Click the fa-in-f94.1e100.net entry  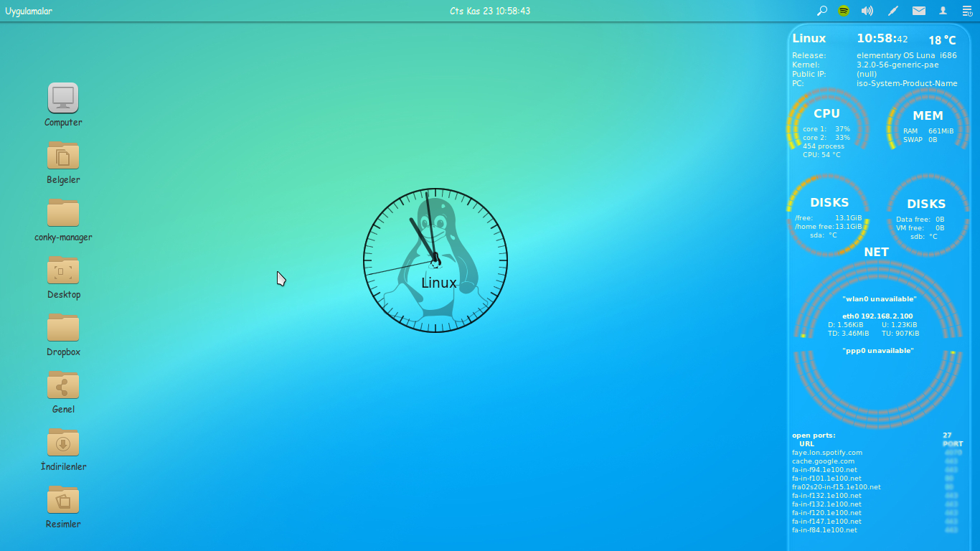click(x=824, y=470)
